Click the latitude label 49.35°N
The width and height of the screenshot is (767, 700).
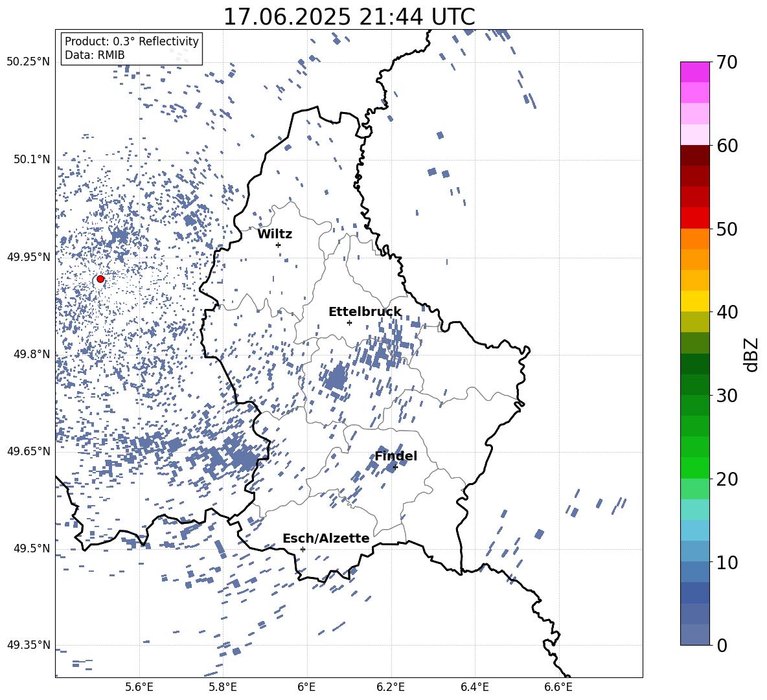(29, 645)
